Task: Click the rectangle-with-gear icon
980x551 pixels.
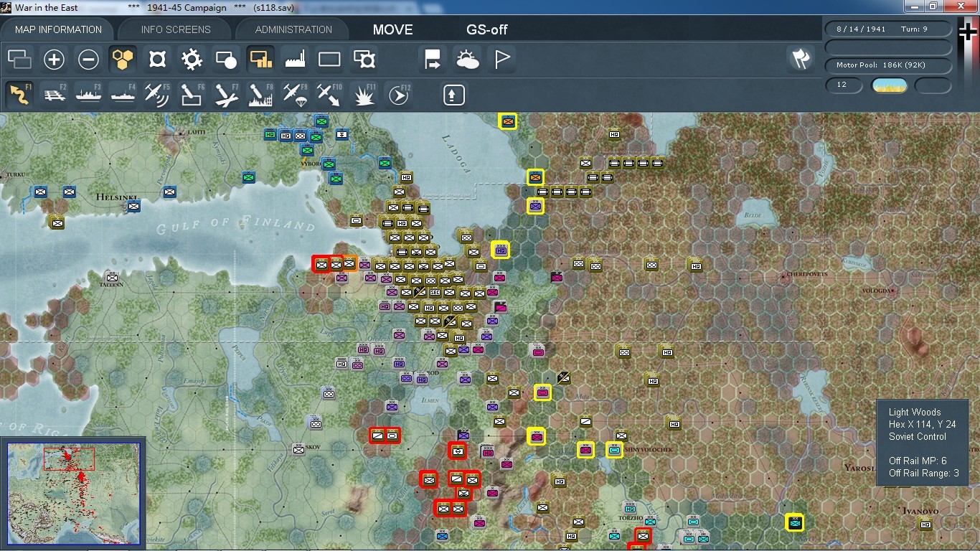Action: tap(364, 60)
